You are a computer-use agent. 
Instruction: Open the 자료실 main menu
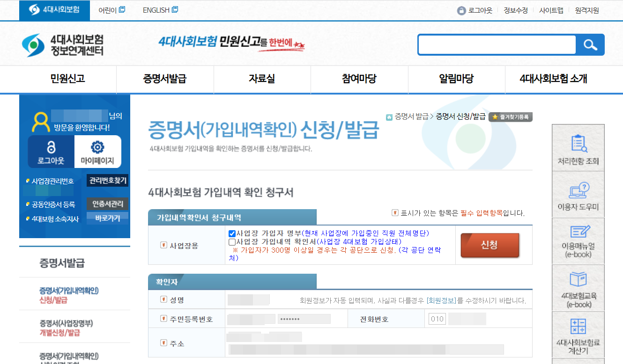(x=262, y=79)
